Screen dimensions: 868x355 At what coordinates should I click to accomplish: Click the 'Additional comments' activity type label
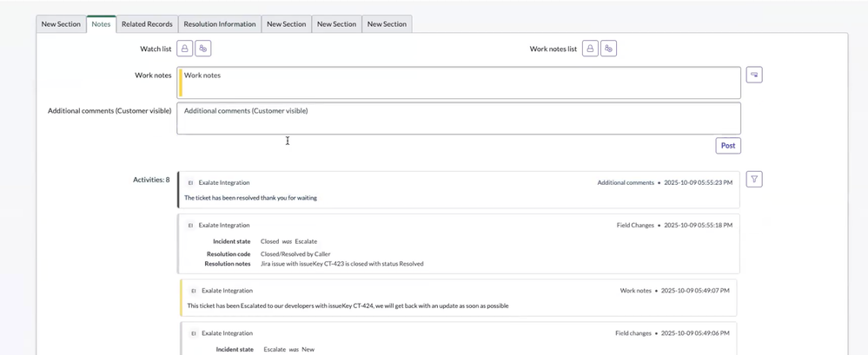626,182
